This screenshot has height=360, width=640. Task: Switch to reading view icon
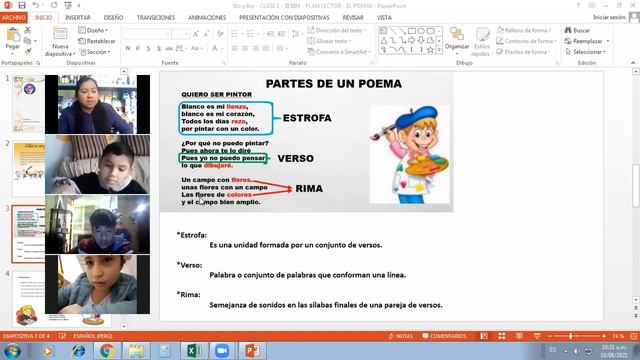519,336
